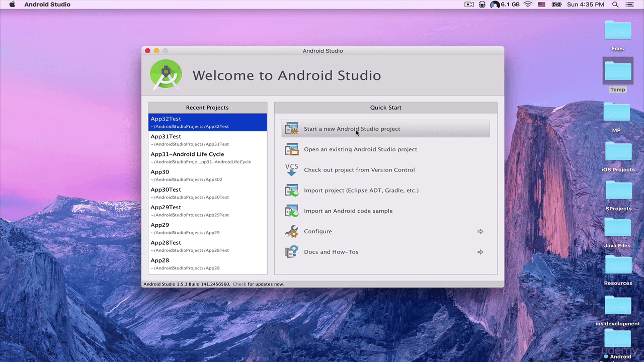
Task: Select recent project App30
Action: (x=208, y=175)
